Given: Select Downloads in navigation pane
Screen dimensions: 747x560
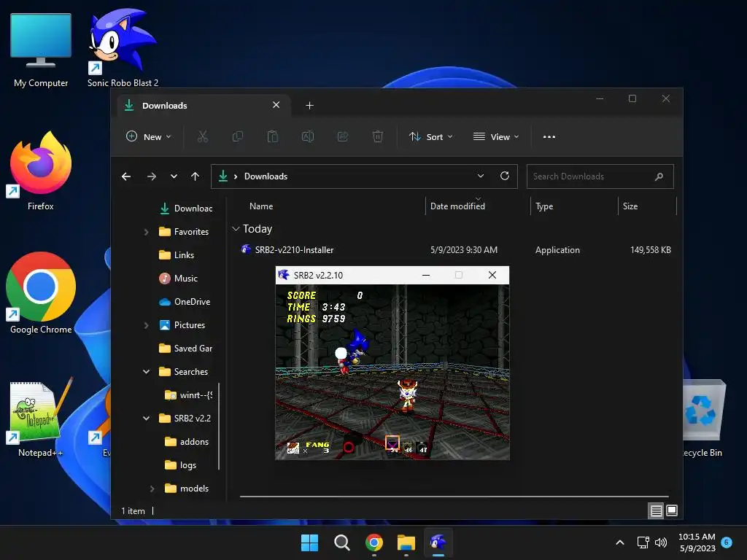Looking at the screenshot, I should tap(186, 209).
